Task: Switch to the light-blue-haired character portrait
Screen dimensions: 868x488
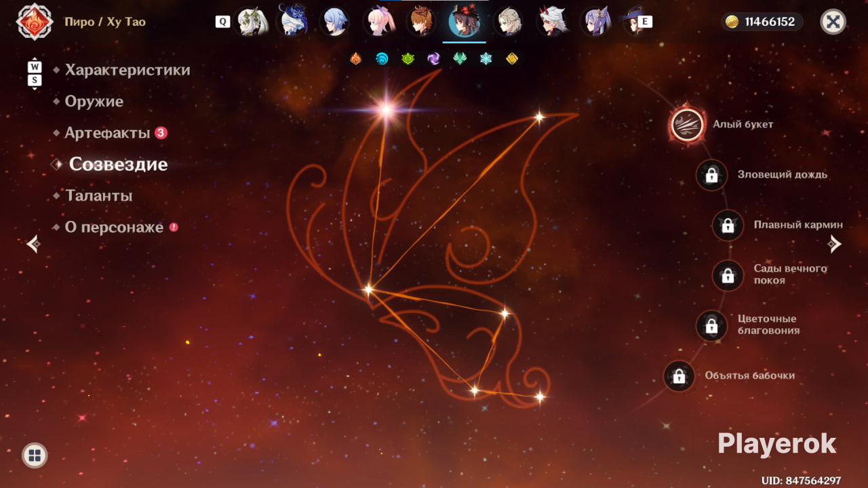Action: point(335,22)
